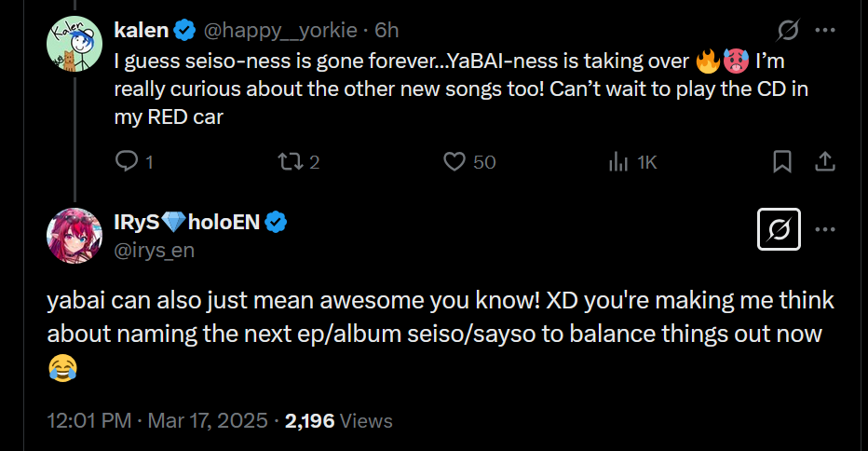Screen dimensions: 868x451
Task: Reply to kalen's tweet
Action: (127, 162)
